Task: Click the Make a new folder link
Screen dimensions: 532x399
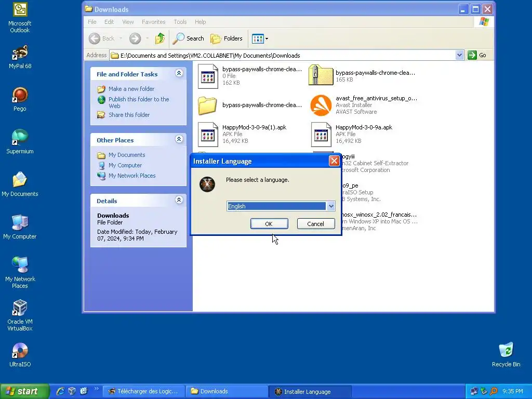Action: tap(131, 89)
